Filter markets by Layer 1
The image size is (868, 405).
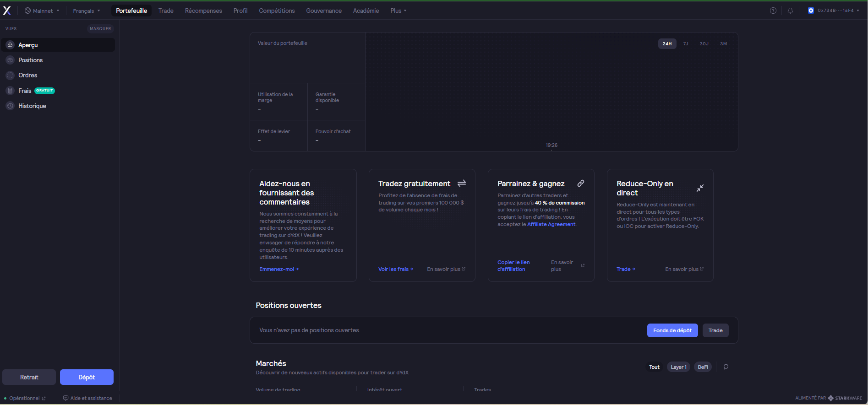click(678, 367)
